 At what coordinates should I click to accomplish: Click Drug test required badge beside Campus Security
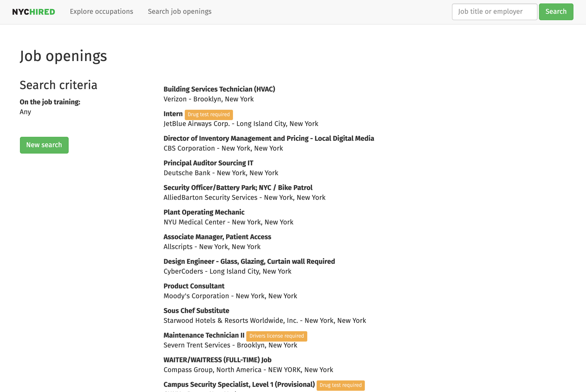click(340, 385)
